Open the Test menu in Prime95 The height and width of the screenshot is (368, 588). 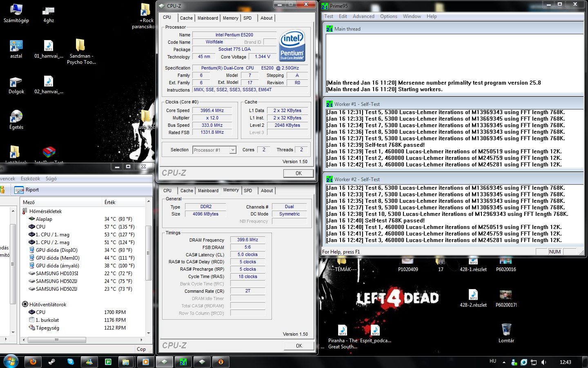[x=329, y=16]
